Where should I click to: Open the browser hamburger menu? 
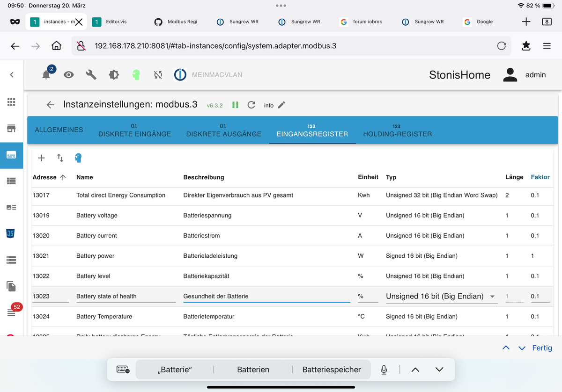coord(547,46)
